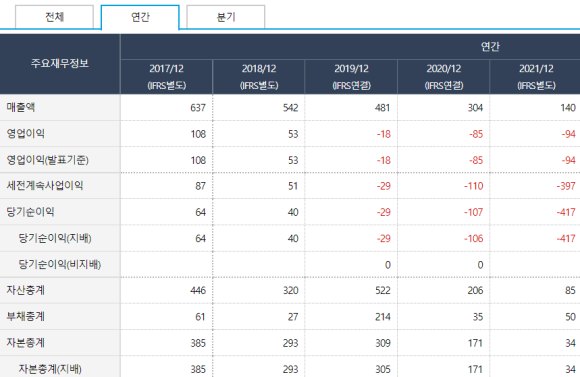The height and width of the screenshot is (377, 580).
Task: Click 자산총계 value 446
Action: click(x=198, y=290)
